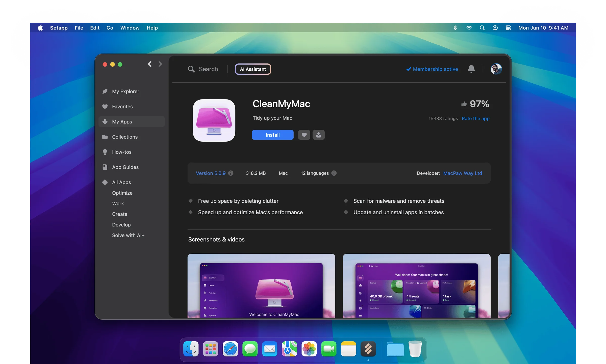Click the share icon next to Install

[318, 135]
